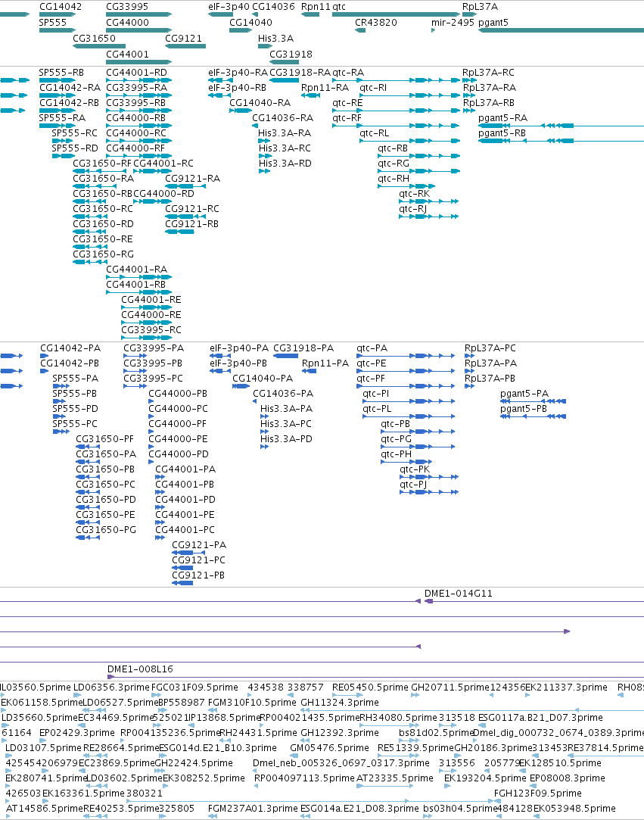Image resolution: width=644 pixels, height=820 pixels.
Task: Select transcript pgant5-RA
Action: (502, 117)
